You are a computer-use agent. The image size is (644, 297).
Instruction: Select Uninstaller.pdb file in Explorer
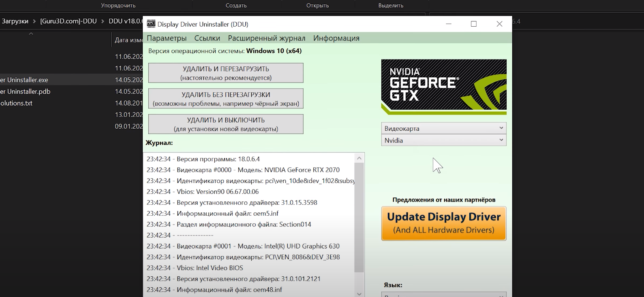pyautogui.click(x=25, y=91)
